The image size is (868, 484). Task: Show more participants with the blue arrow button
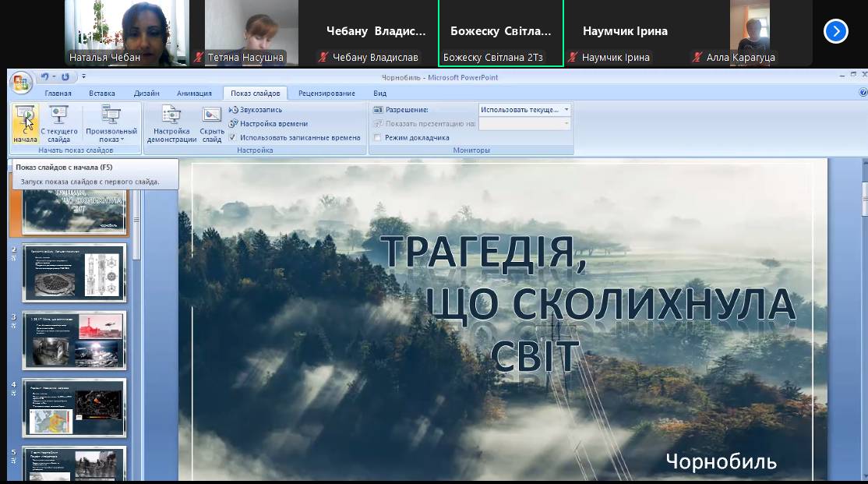coord(835,31)
